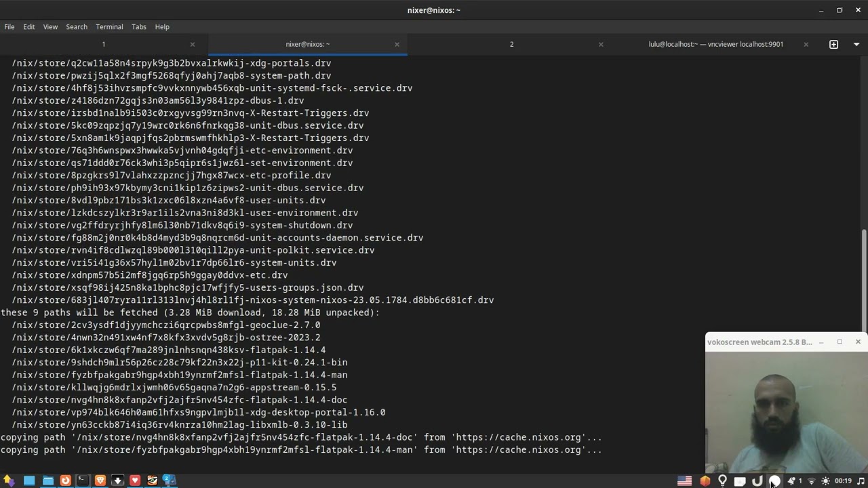Open the File menu
Image resolution: width=868 pixels, height=488 pixels.
9,26
